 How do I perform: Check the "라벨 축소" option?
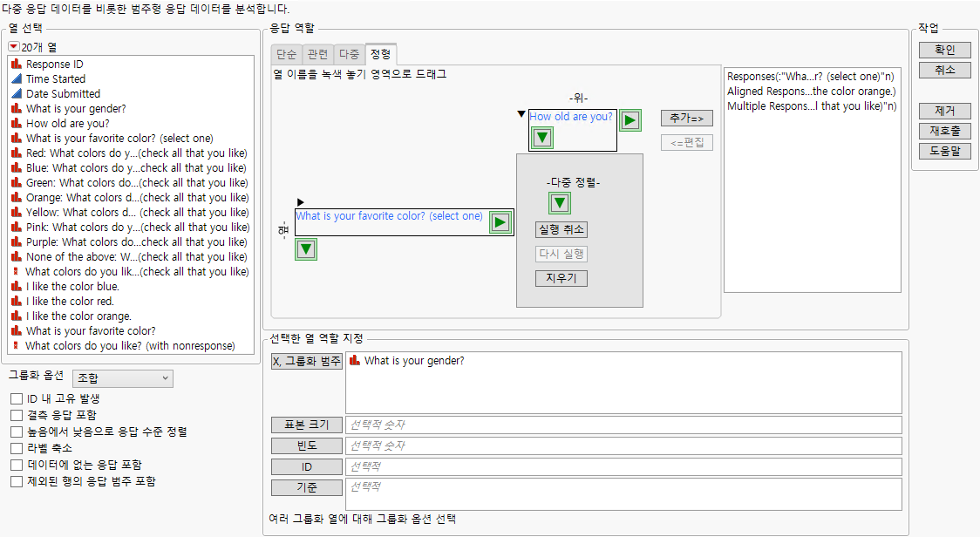click(15, 448)
